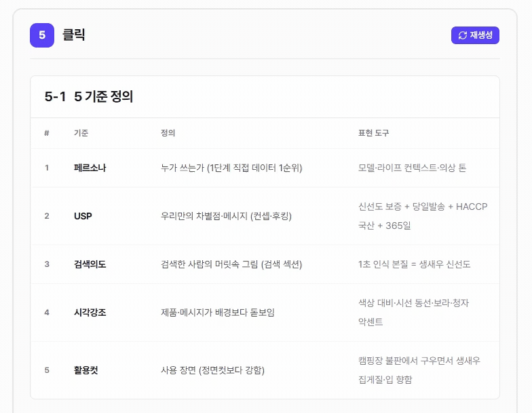Click '모델·라이프 컨텍스트·의상 톤' cell
Image resolution: width=532 pixels, height=413 pixels.
coord(413,168)
